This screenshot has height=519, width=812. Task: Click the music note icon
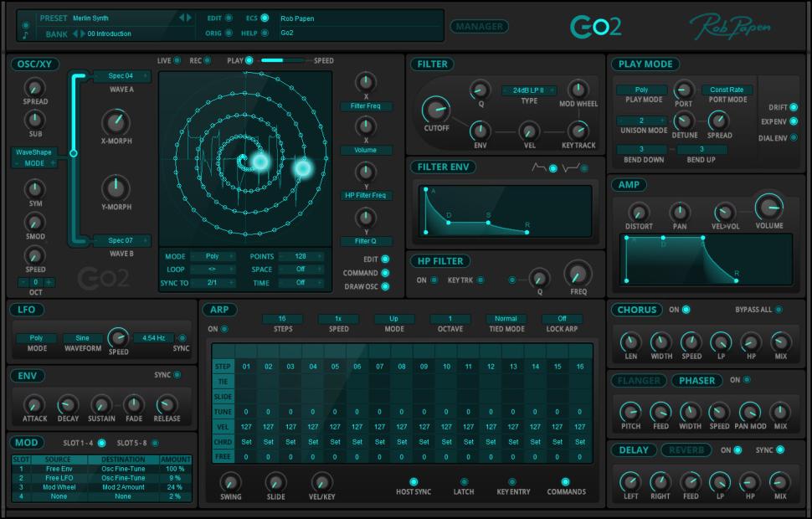pyautogui.click(x=25, y=35)
